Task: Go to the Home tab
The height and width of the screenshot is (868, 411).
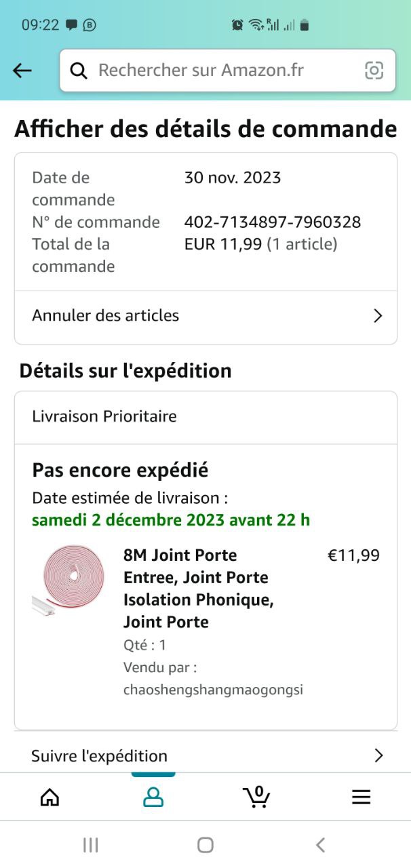Action: tap(50, 797)
